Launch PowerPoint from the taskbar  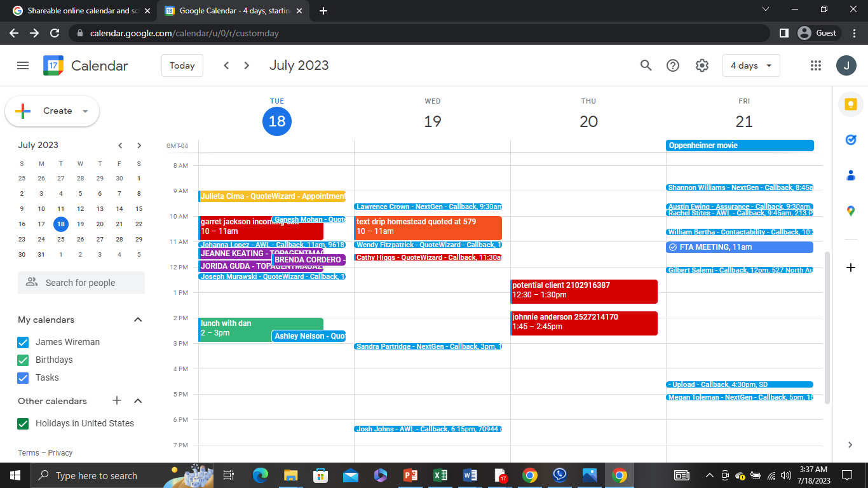tap(410, 475)
